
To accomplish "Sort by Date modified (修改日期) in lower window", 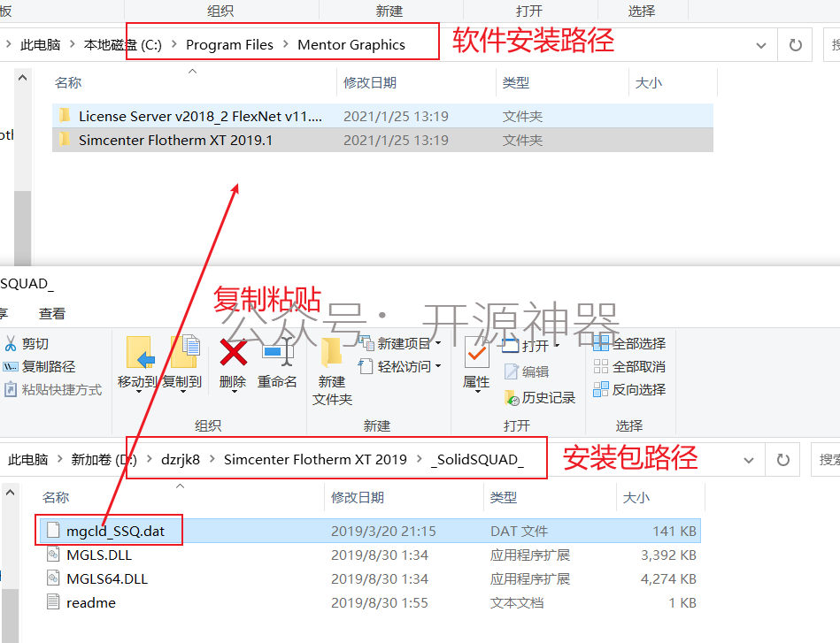I will 358,497.
